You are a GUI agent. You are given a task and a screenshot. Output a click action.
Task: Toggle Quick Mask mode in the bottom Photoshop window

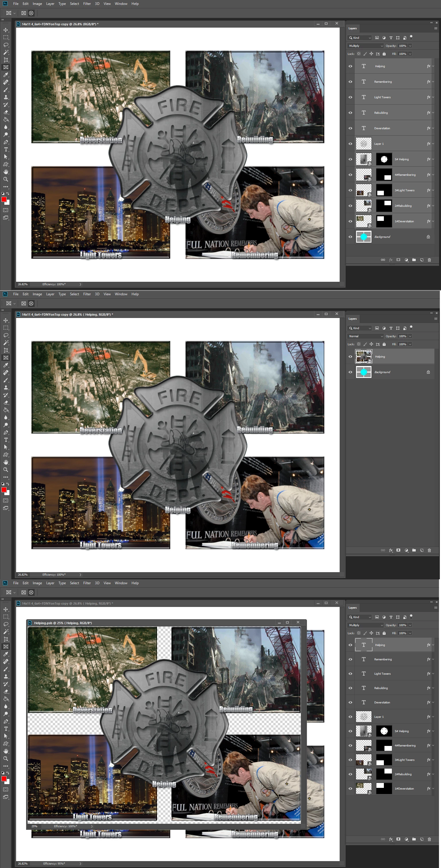coord(6,789)
